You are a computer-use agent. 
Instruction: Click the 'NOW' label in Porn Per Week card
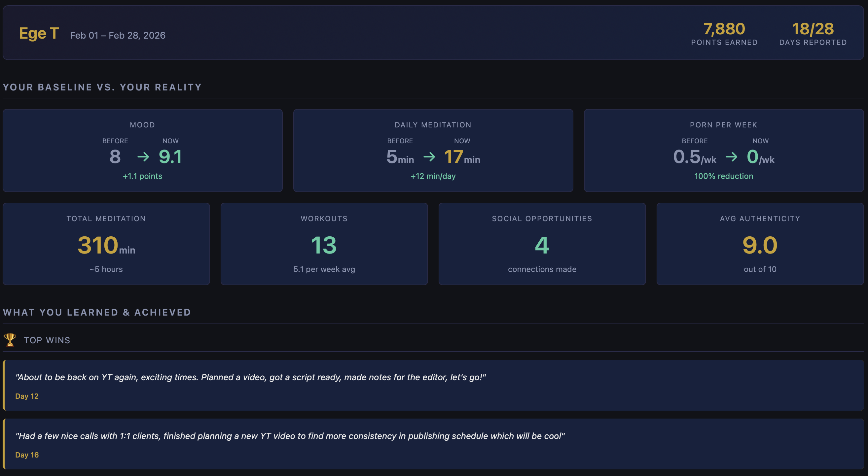pos(761,141)
